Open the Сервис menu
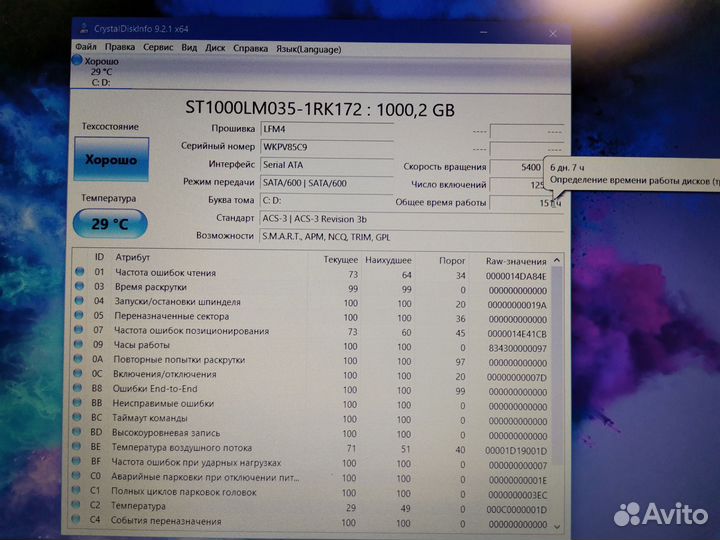 coord(158,47)
